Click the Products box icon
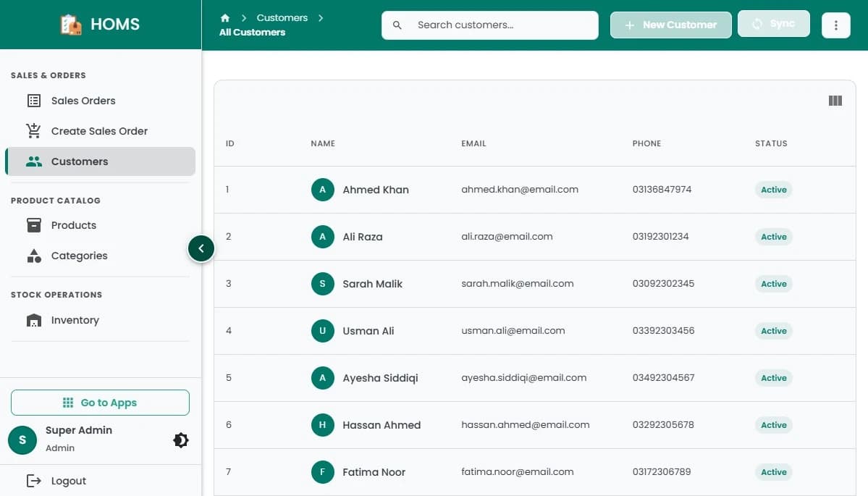 coord(34,225)
